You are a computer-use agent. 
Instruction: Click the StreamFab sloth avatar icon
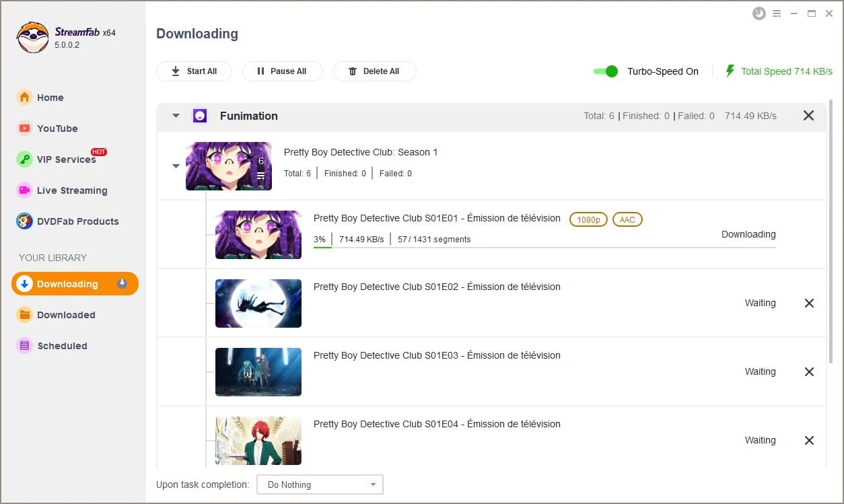point(32,37)
